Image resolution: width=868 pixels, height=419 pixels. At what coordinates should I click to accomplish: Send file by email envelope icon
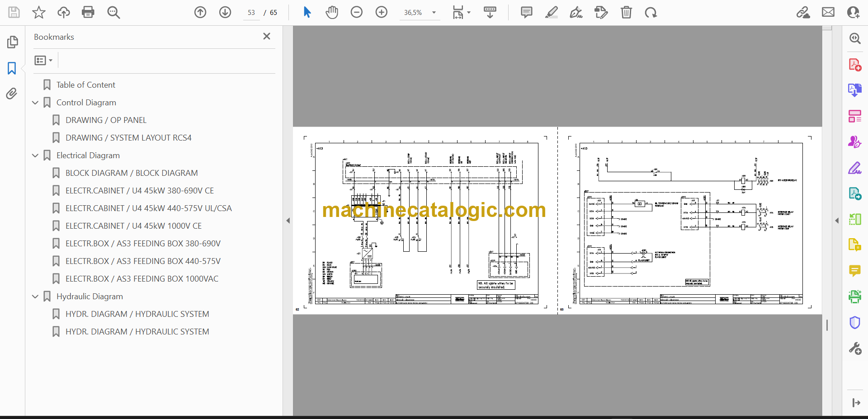coord(828,12)
